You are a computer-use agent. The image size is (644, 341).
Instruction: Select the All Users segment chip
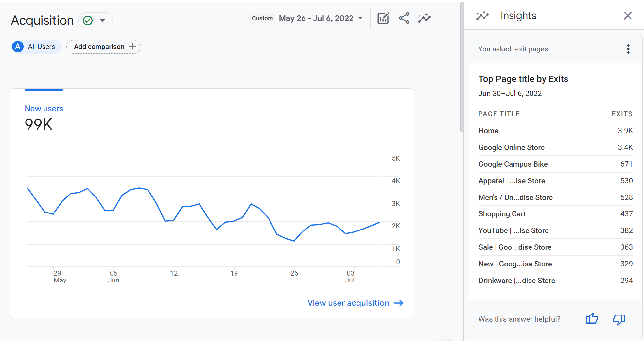(36, 47)
